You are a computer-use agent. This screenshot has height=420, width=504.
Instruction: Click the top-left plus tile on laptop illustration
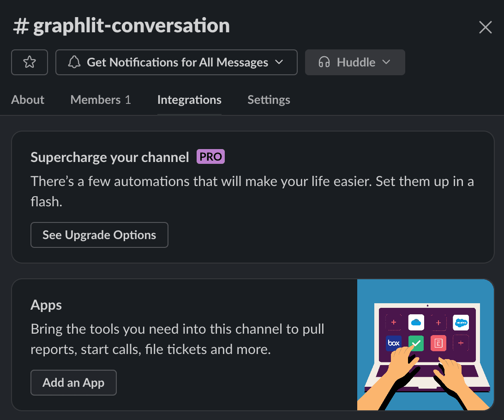(x=393, y=322)
